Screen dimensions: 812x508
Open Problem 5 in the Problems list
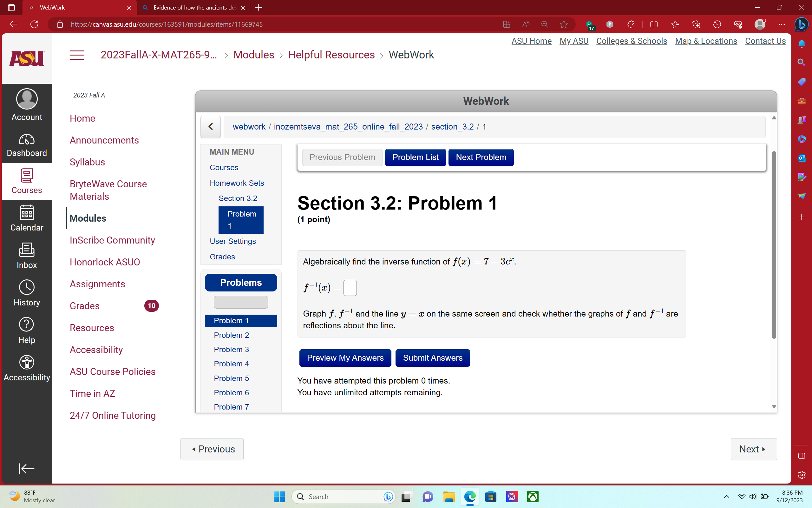(x=231, y=378)
